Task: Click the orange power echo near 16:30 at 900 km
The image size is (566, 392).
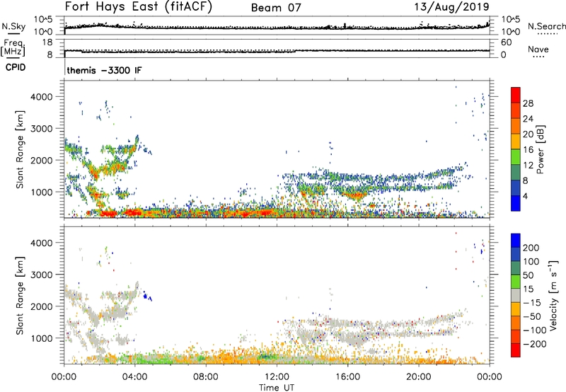Action: [356, 196]
